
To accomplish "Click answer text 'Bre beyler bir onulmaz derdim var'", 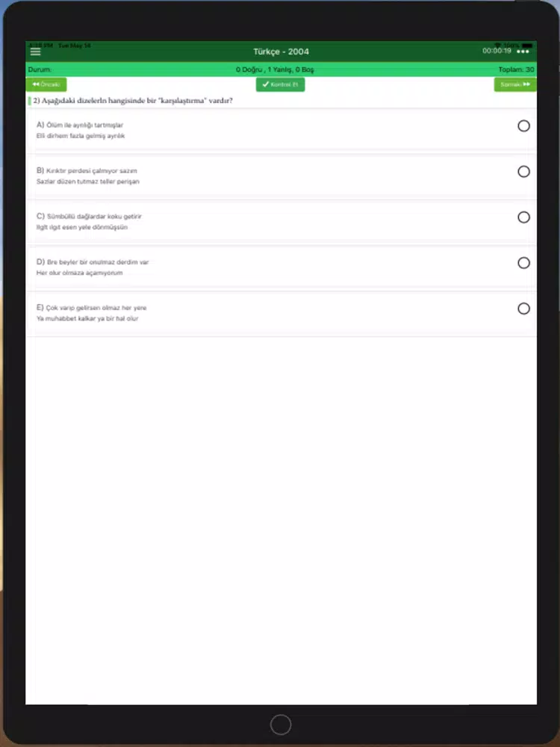I will click(x=98, y=262).
